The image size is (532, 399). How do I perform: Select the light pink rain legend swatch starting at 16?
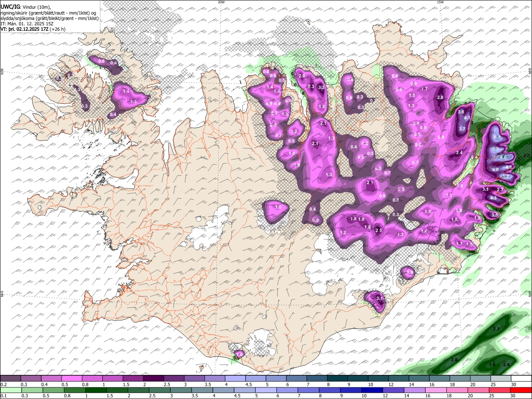pos(436,390)
